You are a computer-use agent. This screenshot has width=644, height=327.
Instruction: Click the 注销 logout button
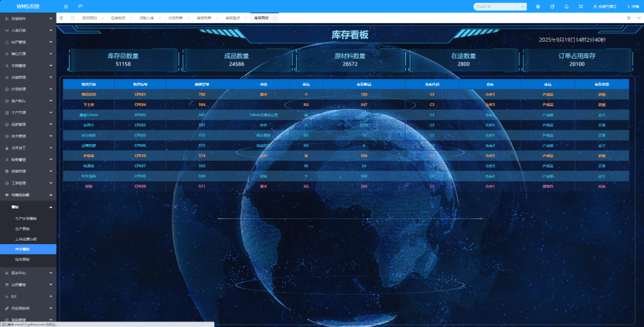(633, 7)
